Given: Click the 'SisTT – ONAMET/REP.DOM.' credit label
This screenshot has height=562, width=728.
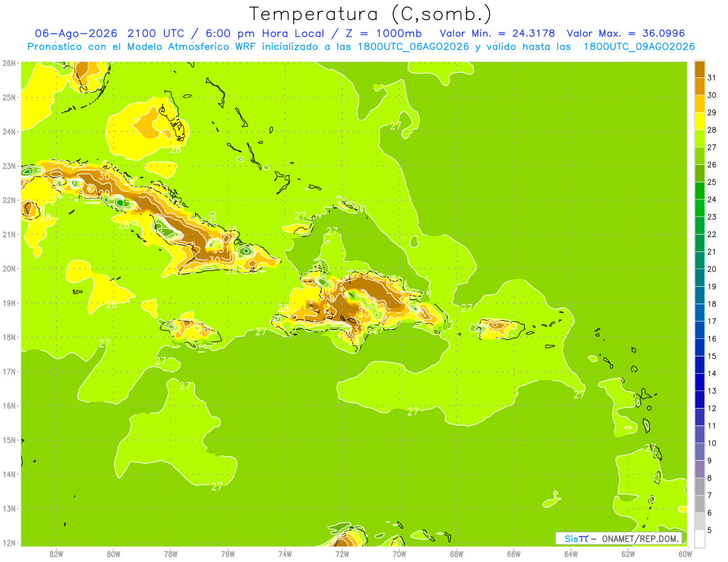Looking at the screenshot, I should click(x=618, y=538).
